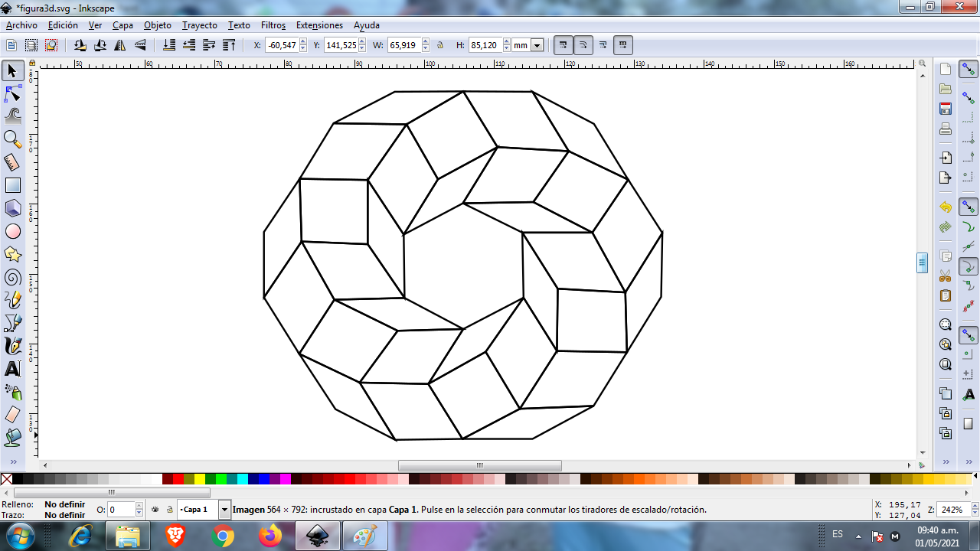The image size is (980, 551).
Task: Click the Cut scissors icon
Action: click(x=946, y=275)
